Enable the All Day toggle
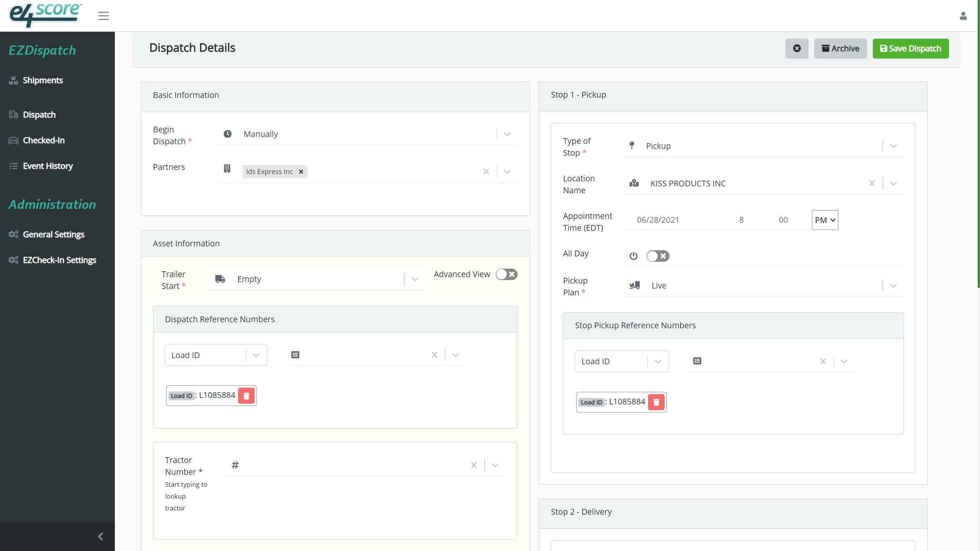The width and height of the screenshot is (980, 551). coord(658,256)
